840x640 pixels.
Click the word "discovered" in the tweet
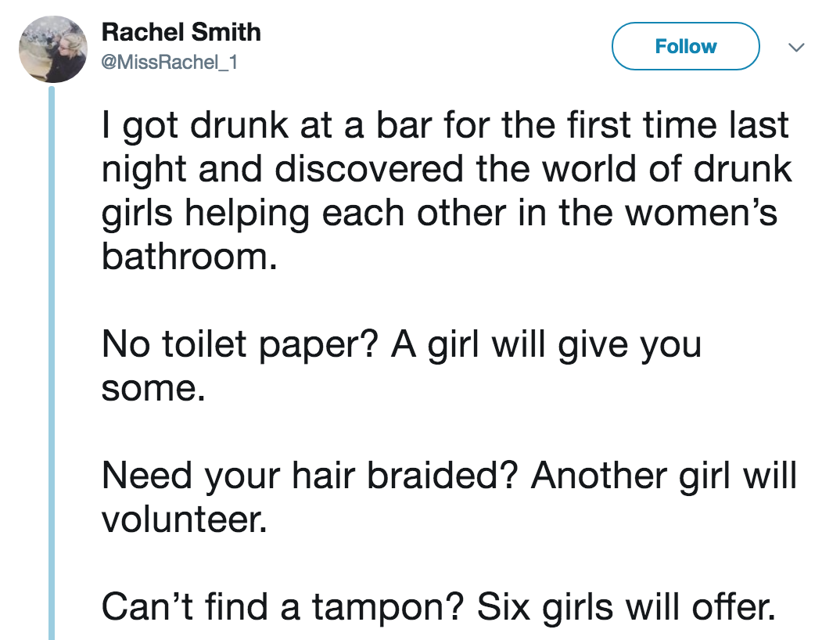(x=369, y=169)
